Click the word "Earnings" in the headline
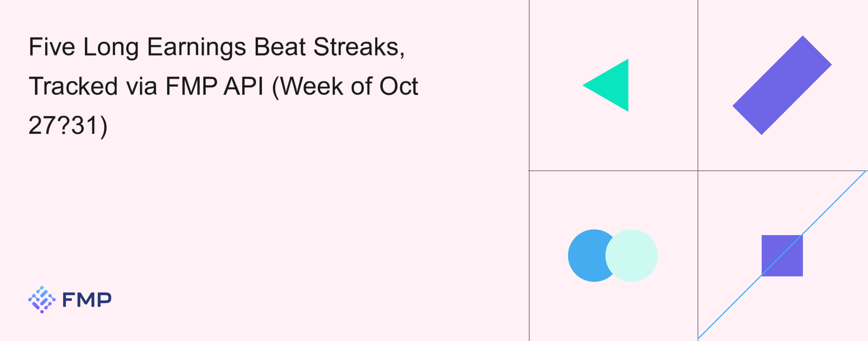The height and width of the screenshot is (341, 868). [x=196, y=47]
